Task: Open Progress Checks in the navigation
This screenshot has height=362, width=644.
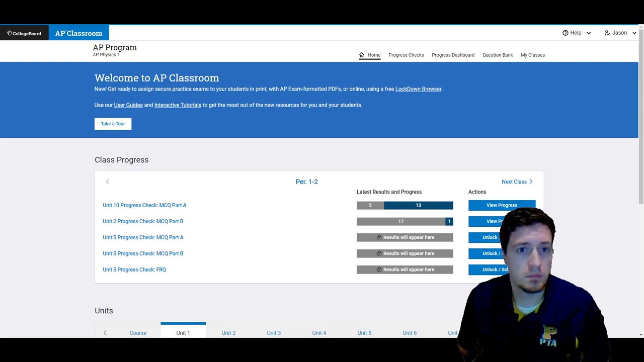Action: (x=406, y=55)
